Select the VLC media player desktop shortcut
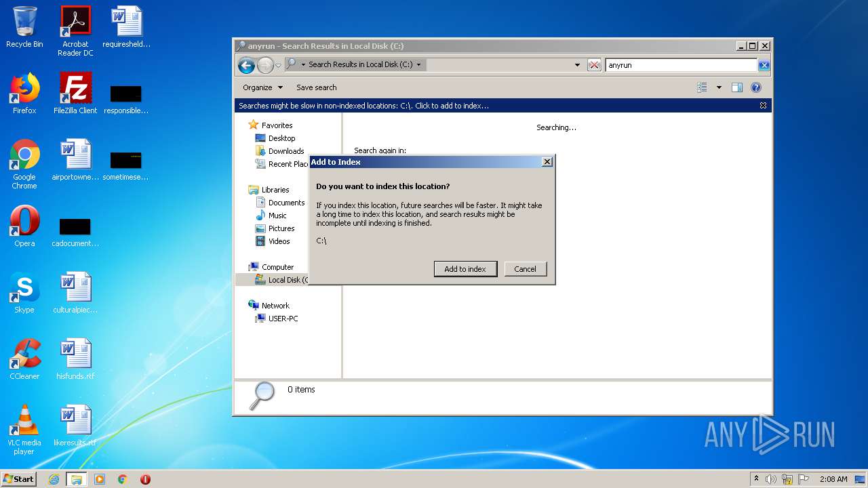This screenshot has width=868, height=488. pyautogui.click(x=24, y=430)
